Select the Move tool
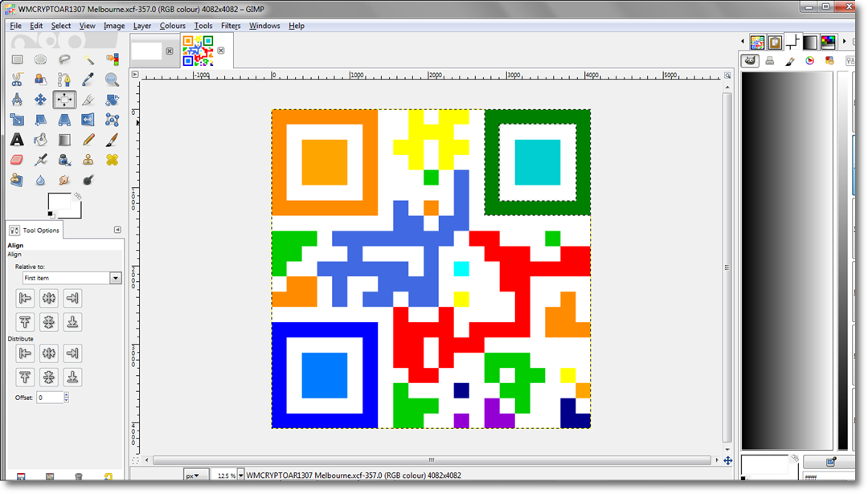Image resolution: width=868 pixels, height=494 pixels. pos(40,100)
